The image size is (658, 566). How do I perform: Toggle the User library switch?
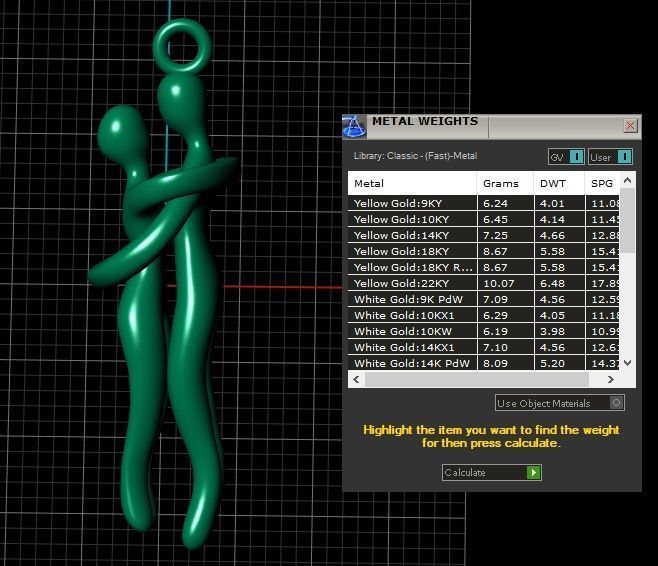coord(610,157)
